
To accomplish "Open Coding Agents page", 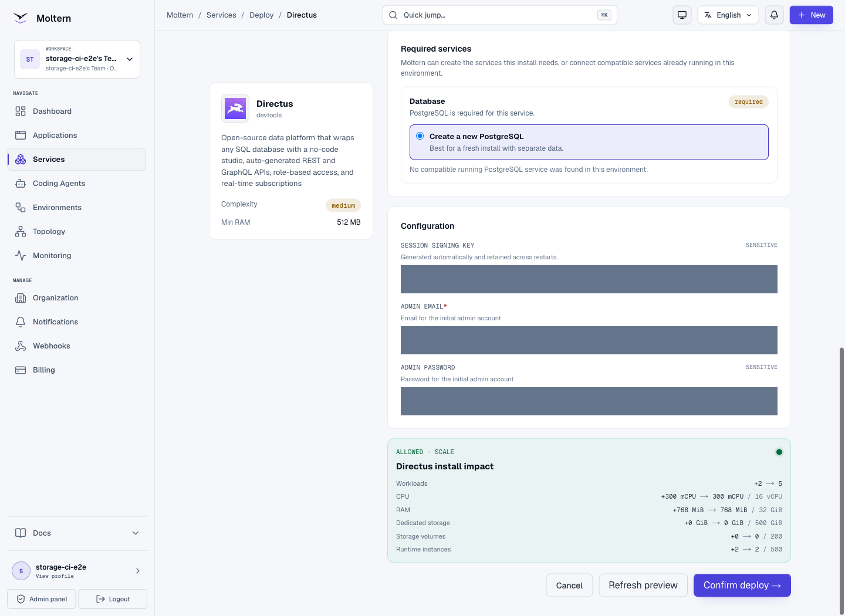I will point(77,184).
